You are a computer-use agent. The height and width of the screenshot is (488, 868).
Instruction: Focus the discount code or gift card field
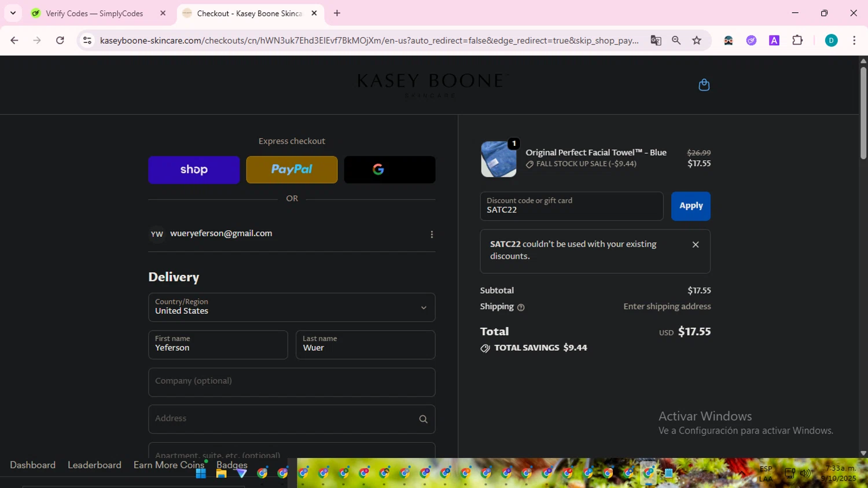coord(571,206)
